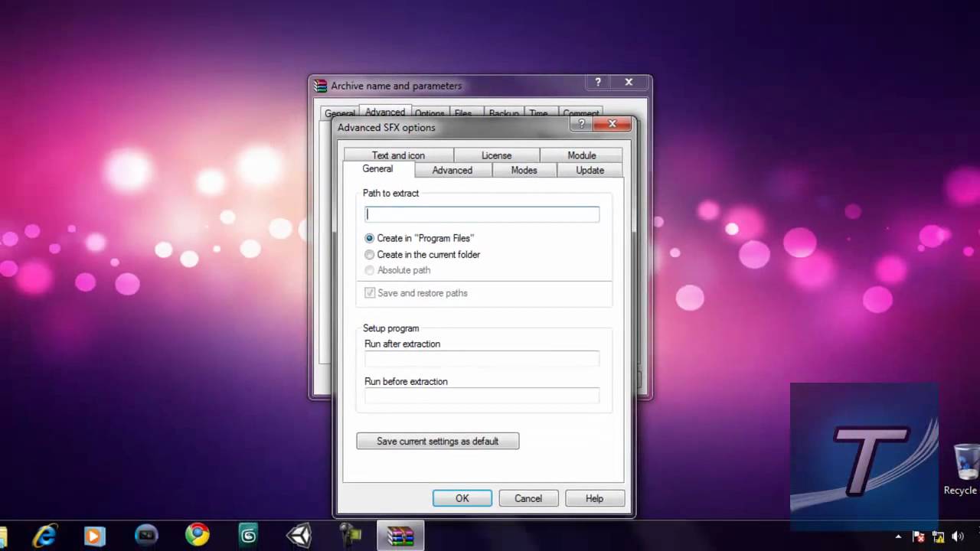Cancel the Advanced SFX options dialog
This screenshot has height=551, width=980.
(528, 498)
